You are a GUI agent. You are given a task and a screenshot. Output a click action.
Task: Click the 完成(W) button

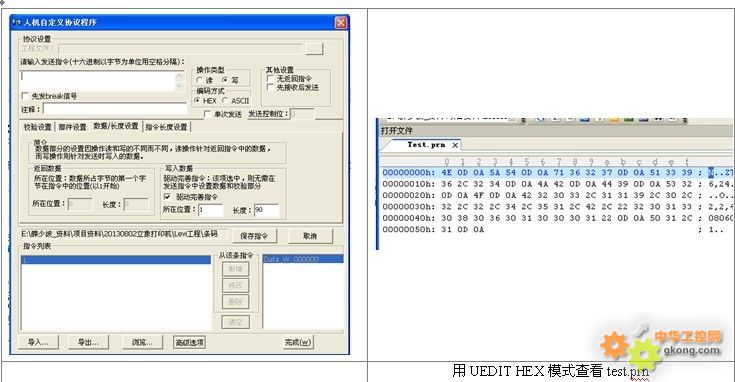tap(298, 342)
